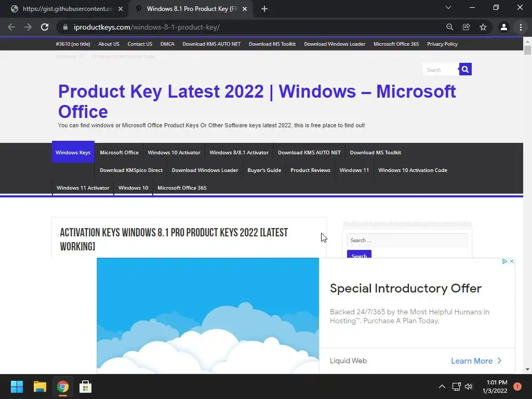Click the lock icon in address bar
Viewport: 532px width, 399px height.
pyautogui.click(x=65, y=27)
